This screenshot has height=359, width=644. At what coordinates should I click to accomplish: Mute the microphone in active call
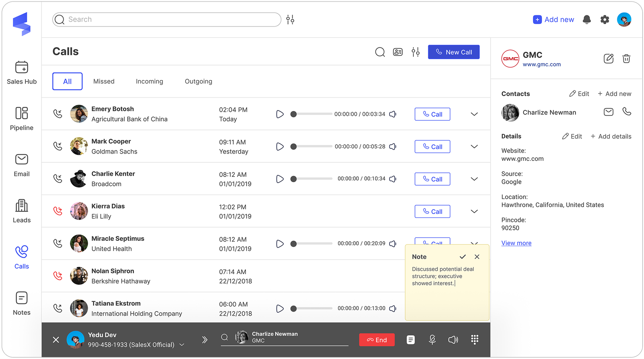click(x=432, y=340)
